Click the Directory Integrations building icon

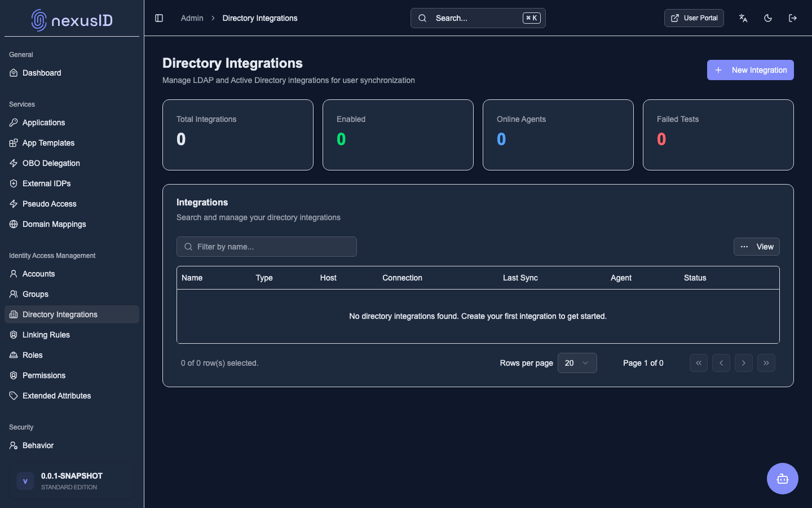coord(14,314)
